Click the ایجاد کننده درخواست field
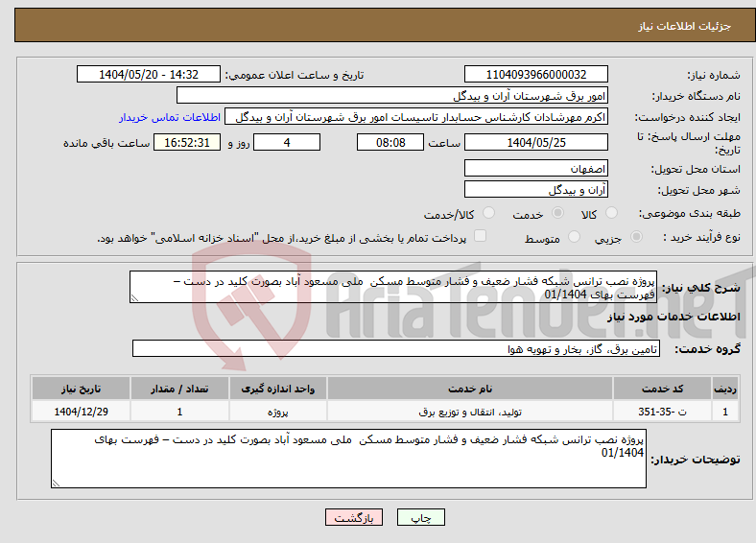 tap(416, 117)
